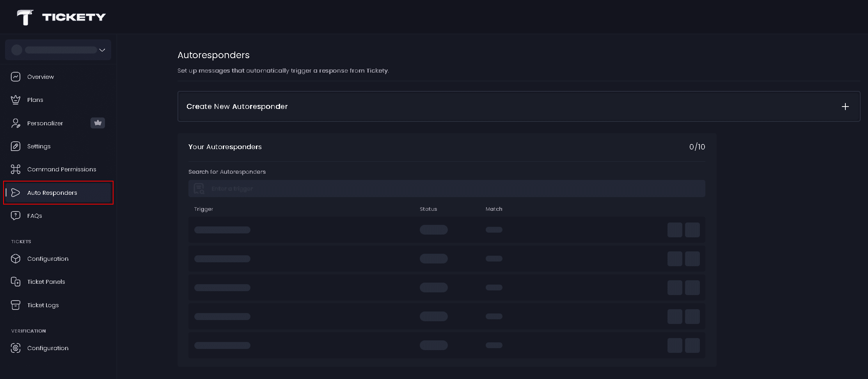Click the Create New Autoresponder panel title

click(237, 107)
